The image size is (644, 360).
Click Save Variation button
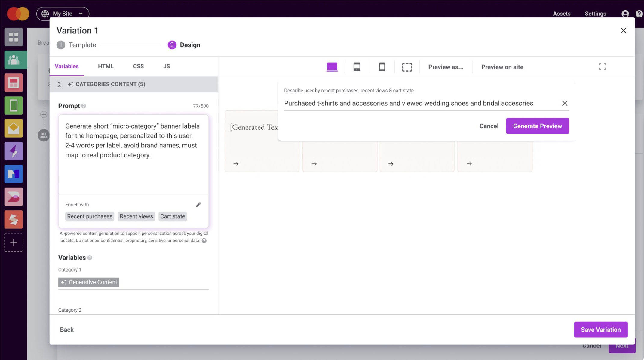600,330
